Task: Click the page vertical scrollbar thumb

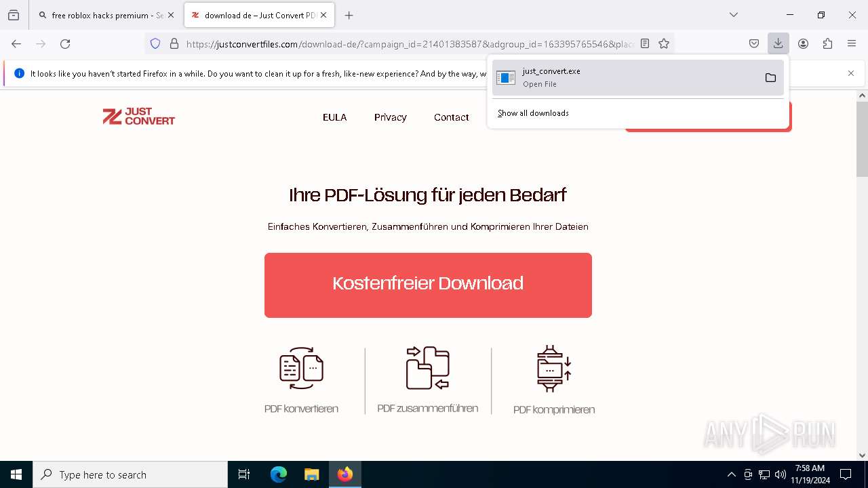Action: (862, 139)
